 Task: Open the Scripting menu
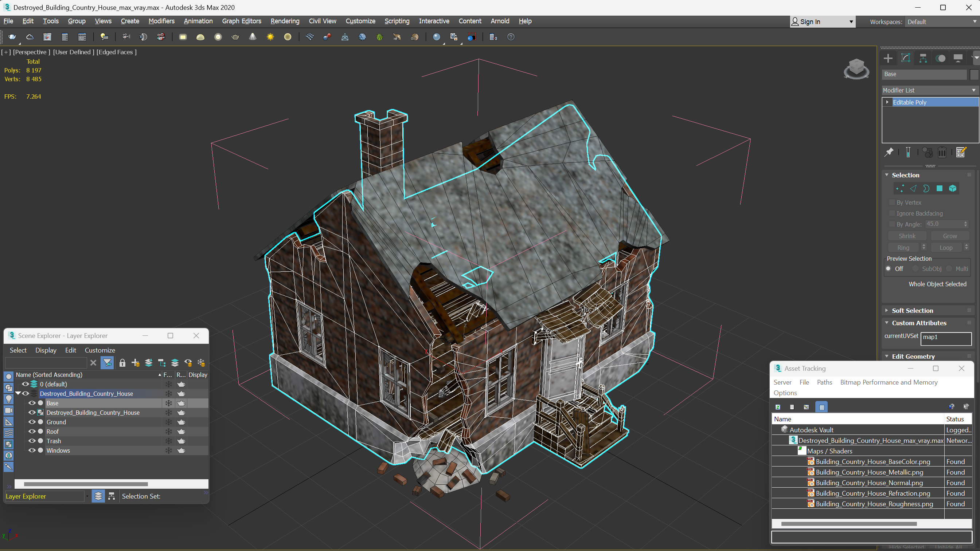[397, 21]
